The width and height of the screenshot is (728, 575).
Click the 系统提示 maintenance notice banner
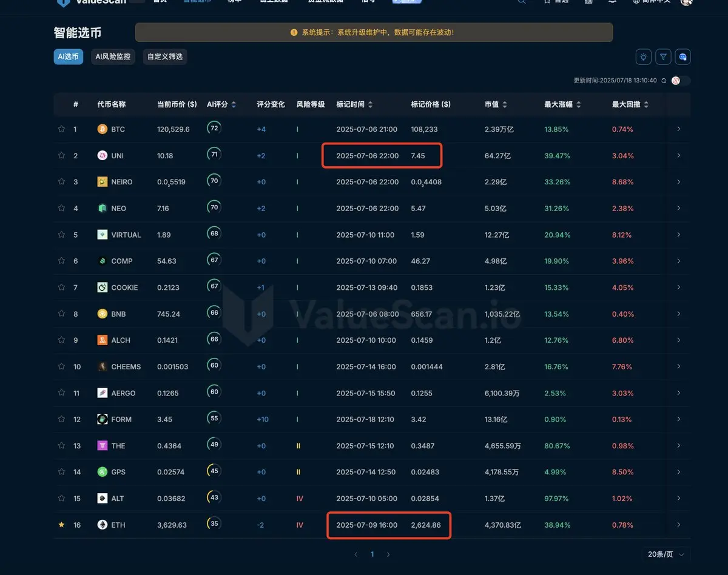(374, 32)
